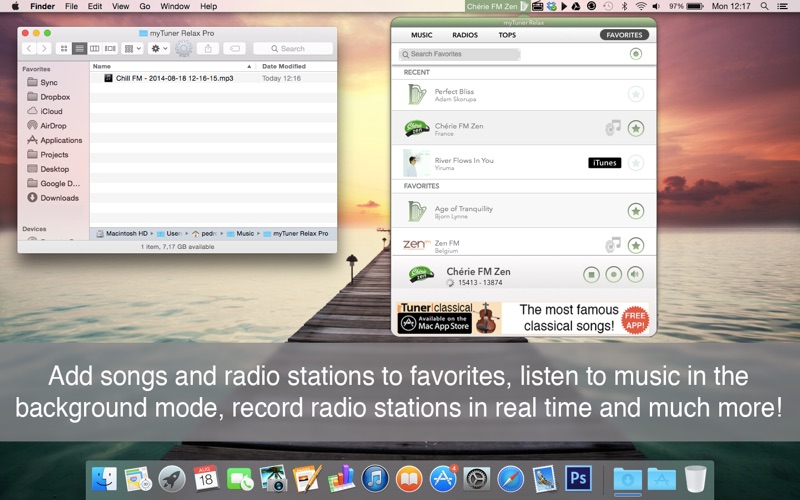Select Age of Tranquility by Bjorn Lynne
Screen dimensions: 800x500
coord(523,211)
